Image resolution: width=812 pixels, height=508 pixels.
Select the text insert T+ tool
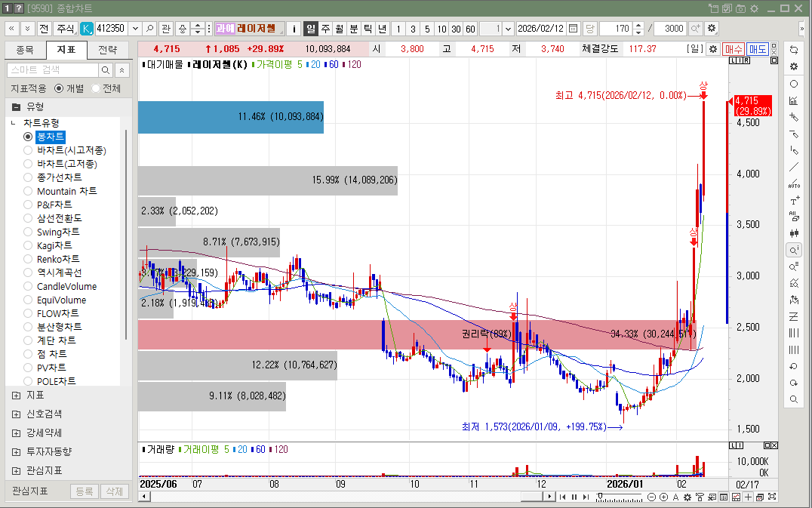point(793,200)
